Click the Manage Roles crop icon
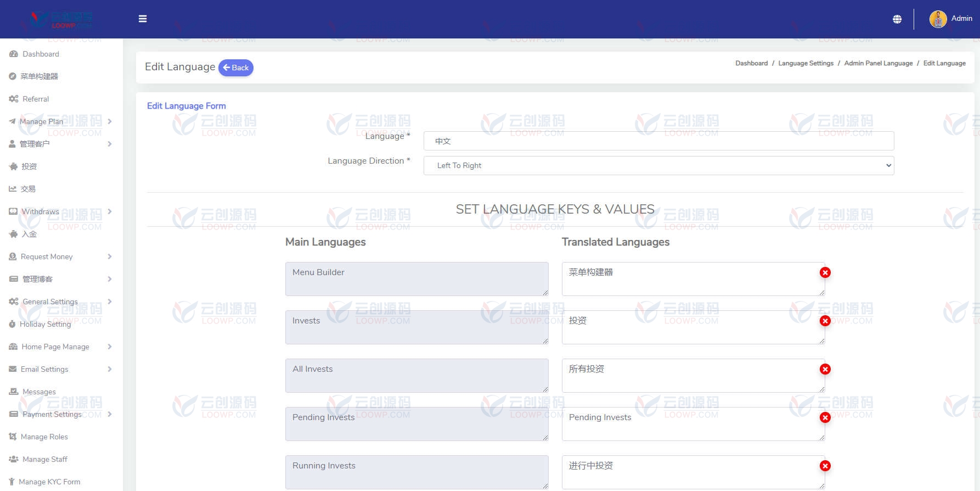 pos(13,437)
